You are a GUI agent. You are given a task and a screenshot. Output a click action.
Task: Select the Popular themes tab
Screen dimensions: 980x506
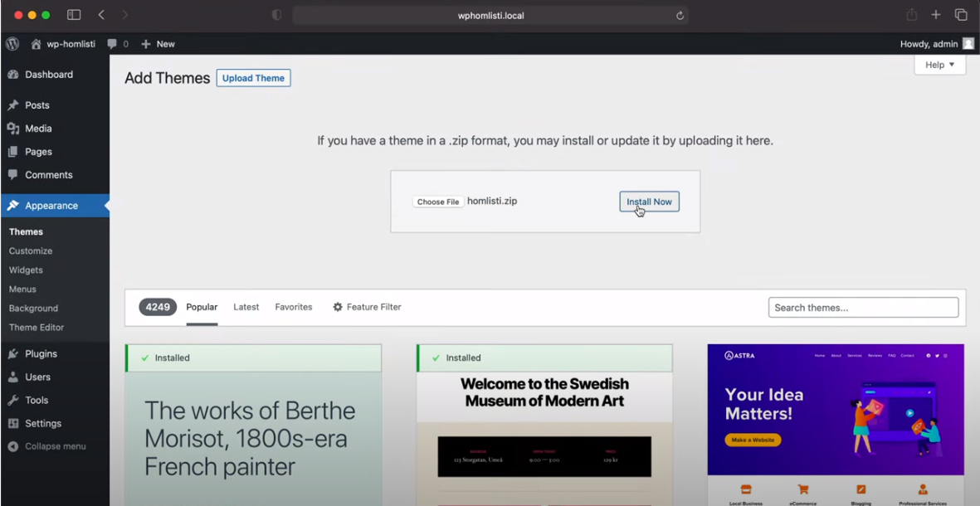pyautogui.click(x=202, y=307)
